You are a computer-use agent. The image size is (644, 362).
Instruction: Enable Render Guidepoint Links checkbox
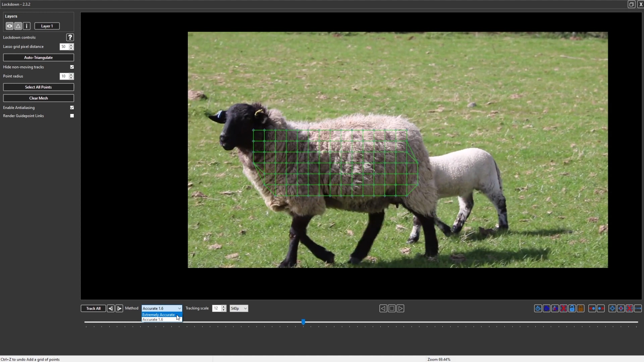point(72,116)
